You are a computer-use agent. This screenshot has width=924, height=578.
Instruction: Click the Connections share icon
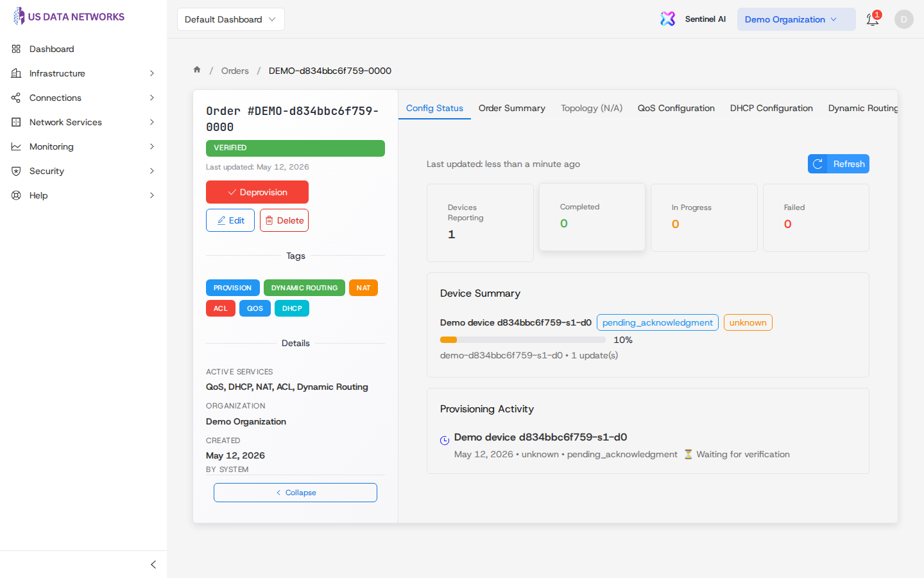[16, 98]
